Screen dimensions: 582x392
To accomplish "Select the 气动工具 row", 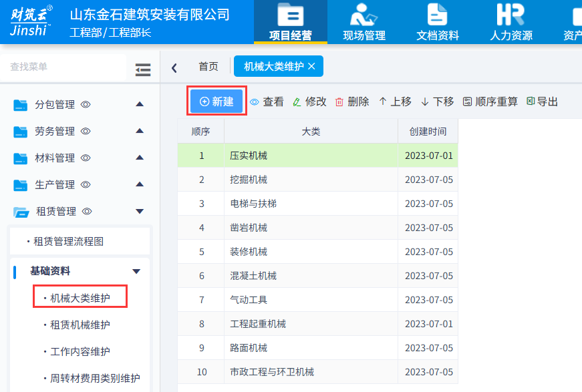I will coord(317,300).
